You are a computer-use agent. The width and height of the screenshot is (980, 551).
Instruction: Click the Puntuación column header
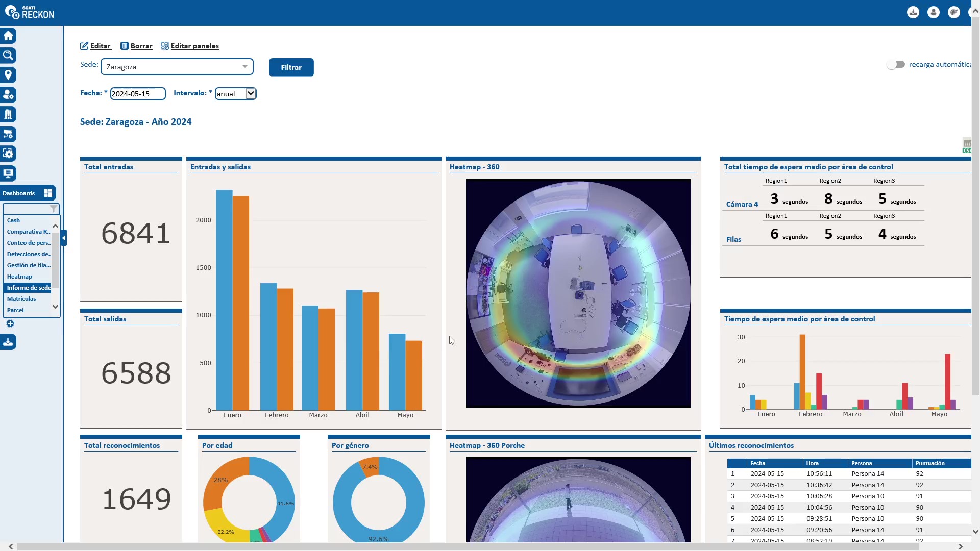point(942,463)
